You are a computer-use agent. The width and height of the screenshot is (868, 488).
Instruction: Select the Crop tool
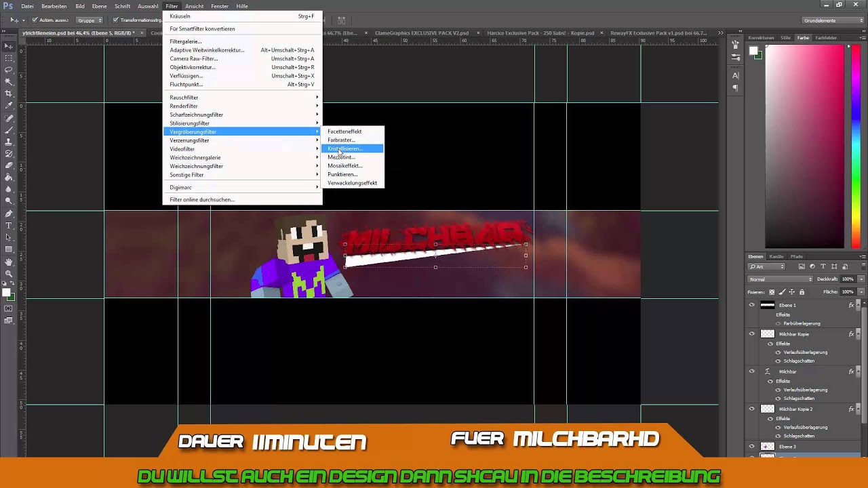click(x=8, y=94)
